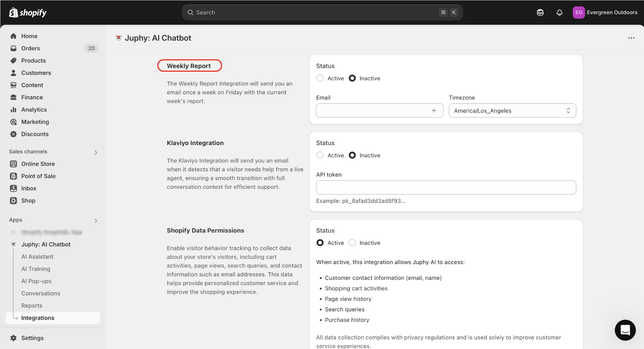Click the Discounts badge icon
This screenshot has width=644, height=349.
pos(13,134)
